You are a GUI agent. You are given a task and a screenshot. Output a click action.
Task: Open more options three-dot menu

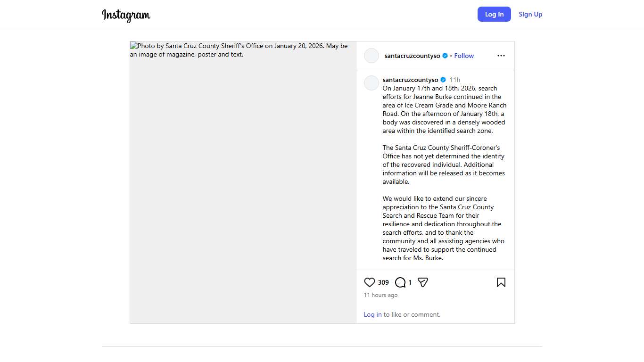(x=501, y=56)
